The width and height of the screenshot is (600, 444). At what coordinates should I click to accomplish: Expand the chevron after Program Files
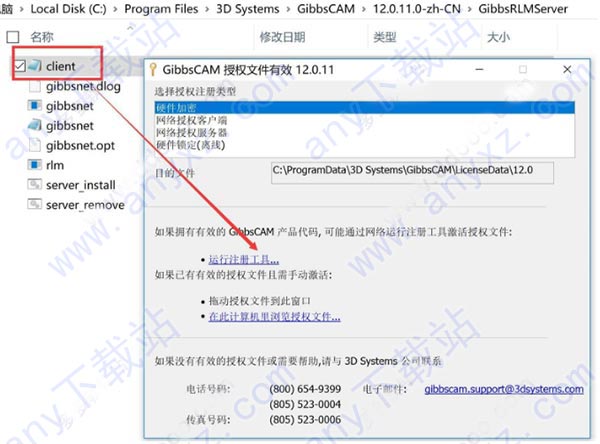pyautogui.click(x=207, y=9)
